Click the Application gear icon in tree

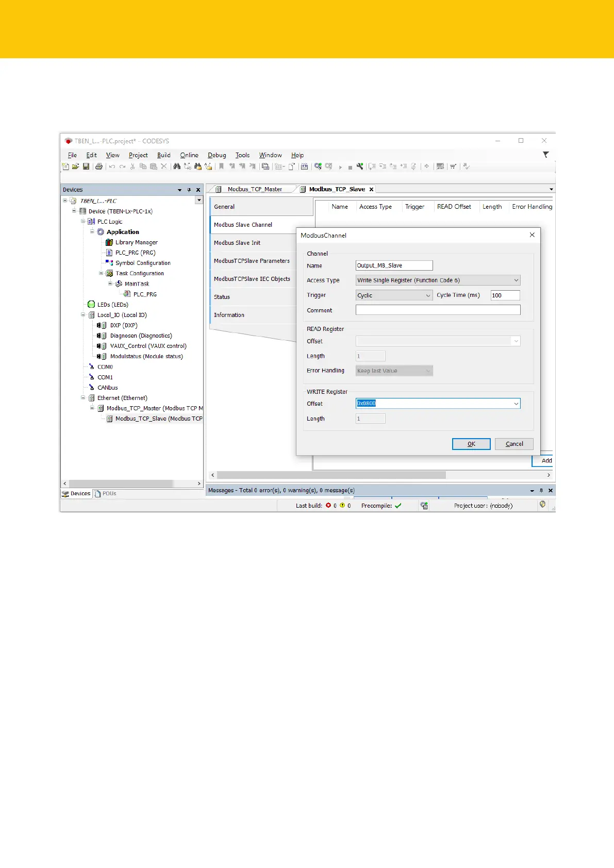tap(101, 232)
